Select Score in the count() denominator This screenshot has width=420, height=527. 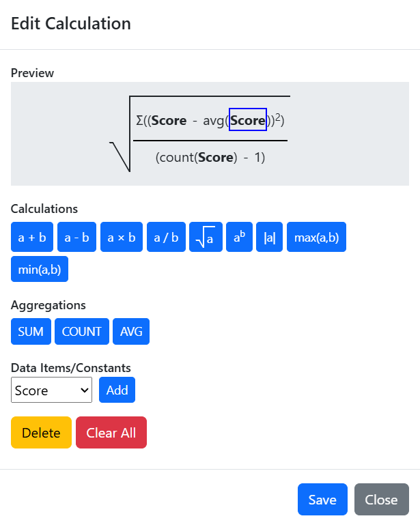(216, 157)
